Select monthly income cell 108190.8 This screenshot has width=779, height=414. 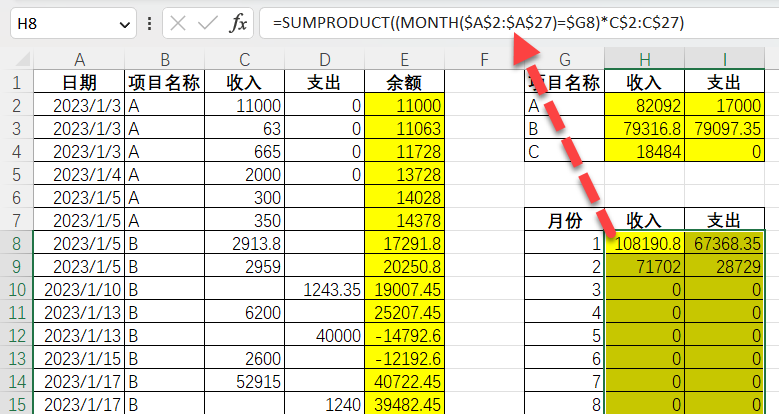point(644,244)
